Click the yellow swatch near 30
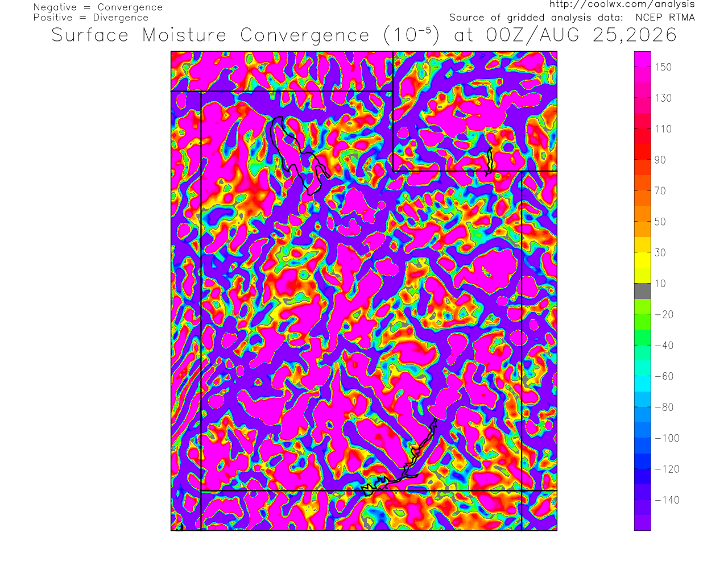728x582 pixels. [x=643, y=252]
